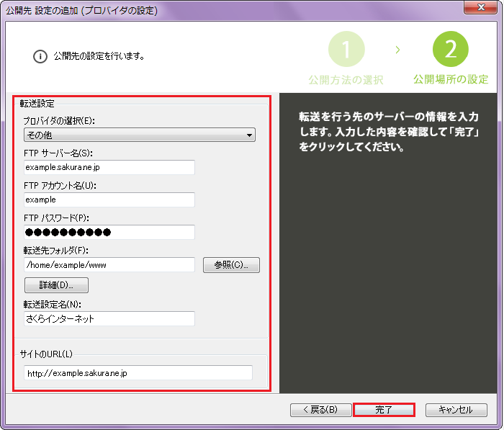Click the 公開場所の設定 step label
This screenshot has width=504, height=430.
[451, 79]
